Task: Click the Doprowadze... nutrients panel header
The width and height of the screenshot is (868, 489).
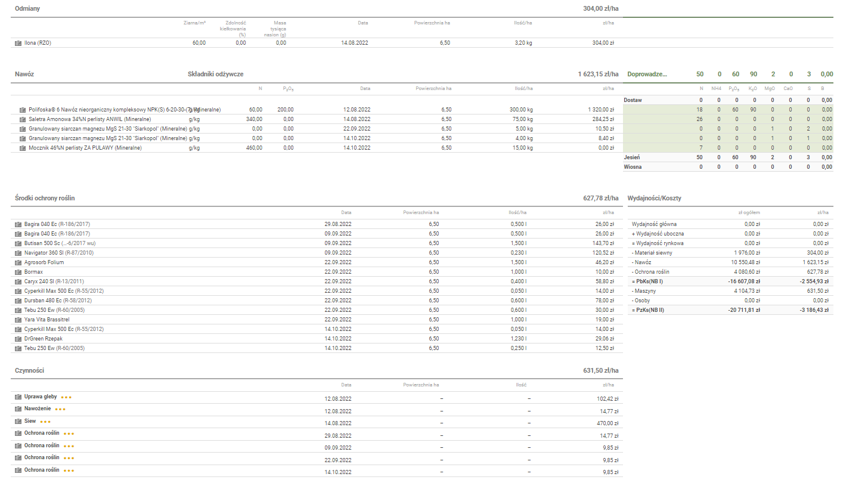Action: click(x=647, y=75)
